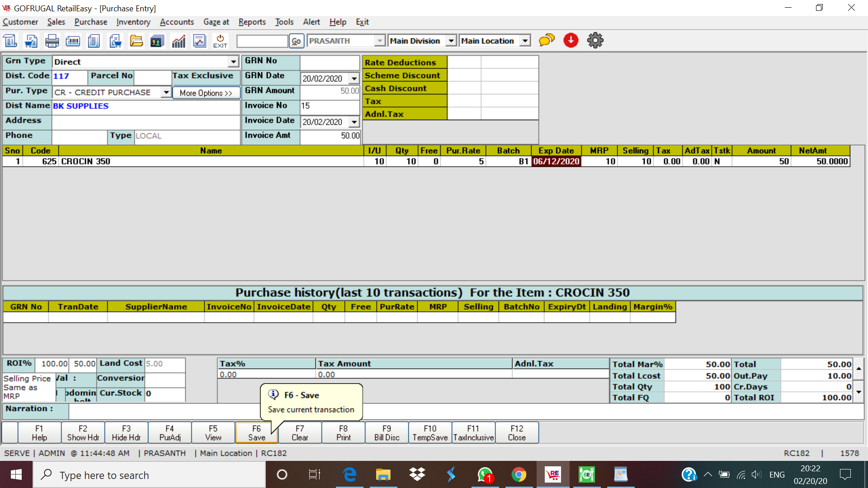Expand the Pur. Type credit purchase dropdown
This screenshot has height=488, width=868.
point(166,93)
